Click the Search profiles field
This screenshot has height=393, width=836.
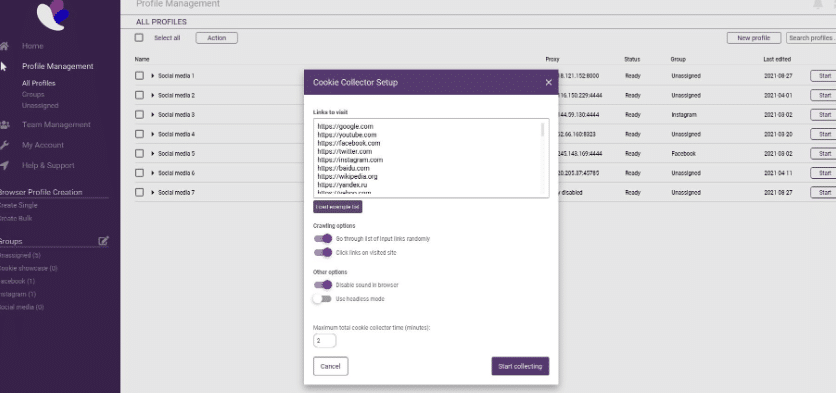tap(811, 38)
